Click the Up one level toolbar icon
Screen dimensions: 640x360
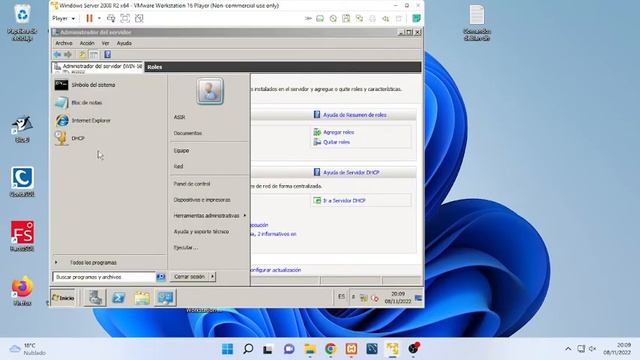[82, 54]
